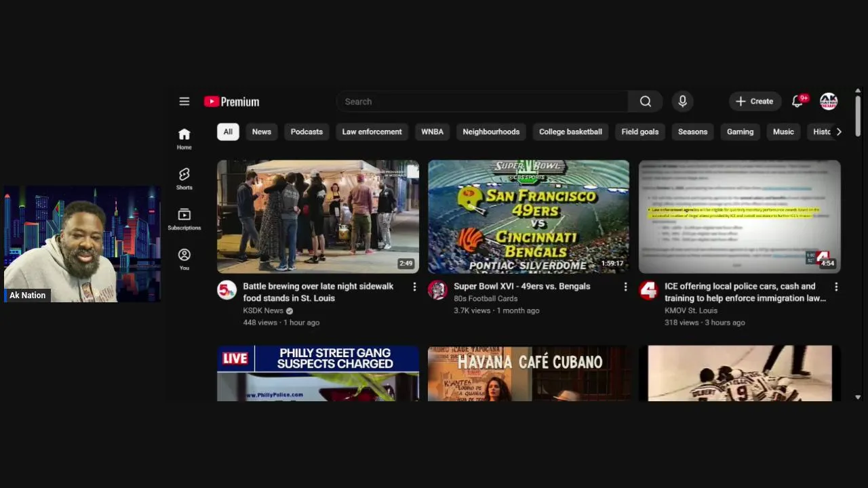
Task: Play the ICE document thumbnail
Action: coord(740,217)
